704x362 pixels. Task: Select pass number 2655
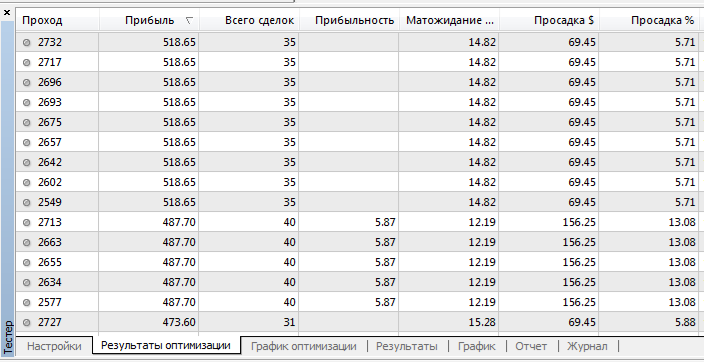[x=50, y=262]
